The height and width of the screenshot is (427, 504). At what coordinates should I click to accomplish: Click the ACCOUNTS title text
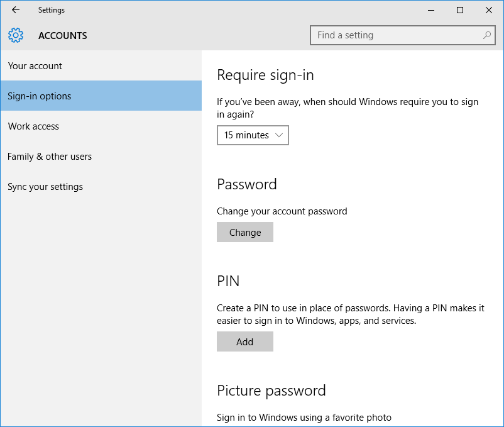point(63,35)
